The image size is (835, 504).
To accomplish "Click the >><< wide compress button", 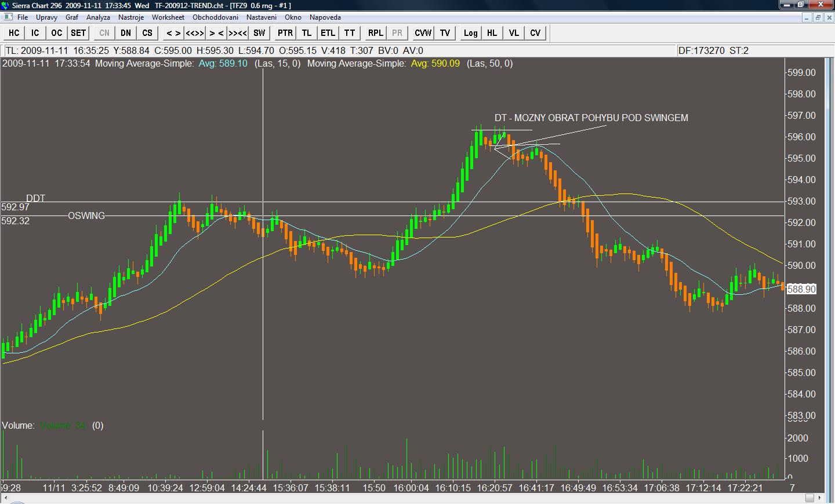I will tap(238, 33).
